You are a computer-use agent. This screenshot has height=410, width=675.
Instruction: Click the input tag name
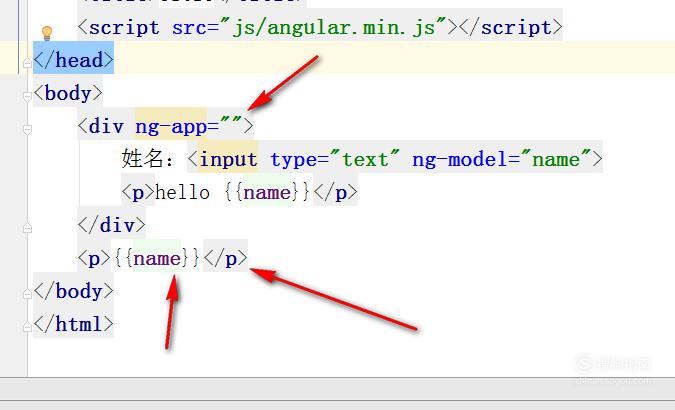coord(228,160)
